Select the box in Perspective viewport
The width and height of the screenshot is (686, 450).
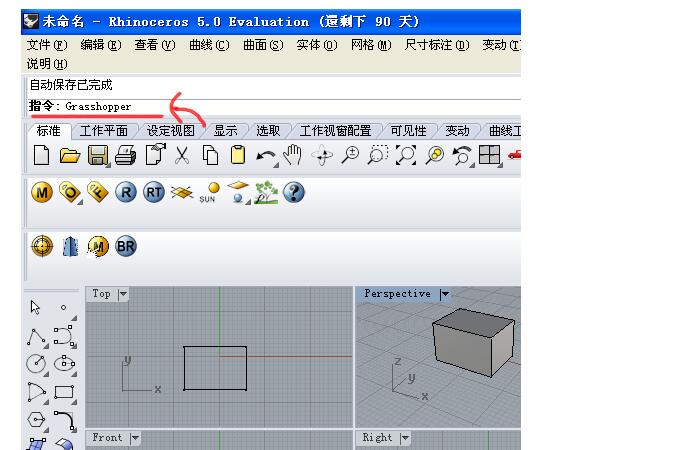474,340
